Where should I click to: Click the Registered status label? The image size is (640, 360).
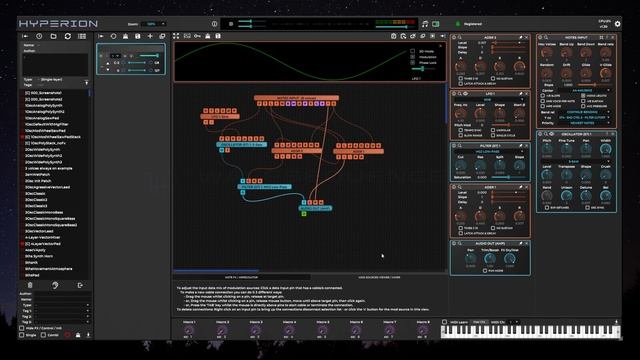pyautogui.click(x=473, y=24)
